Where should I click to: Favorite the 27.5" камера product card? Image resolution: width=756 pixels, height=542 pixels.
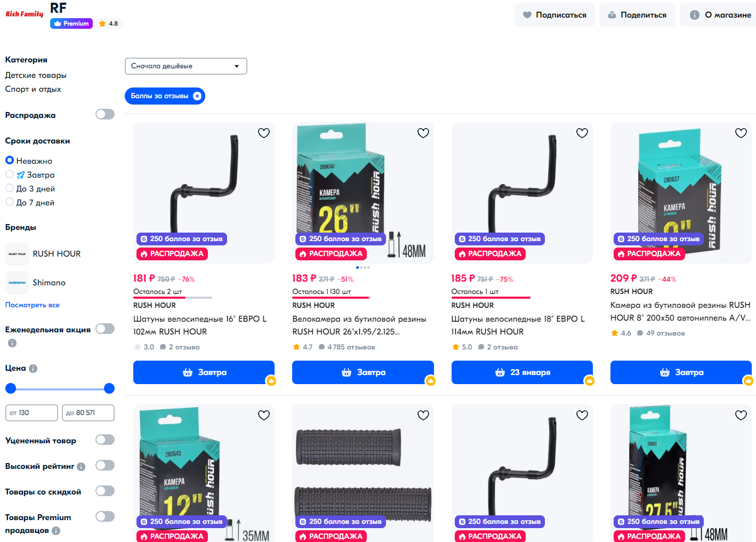click(741, 415)
